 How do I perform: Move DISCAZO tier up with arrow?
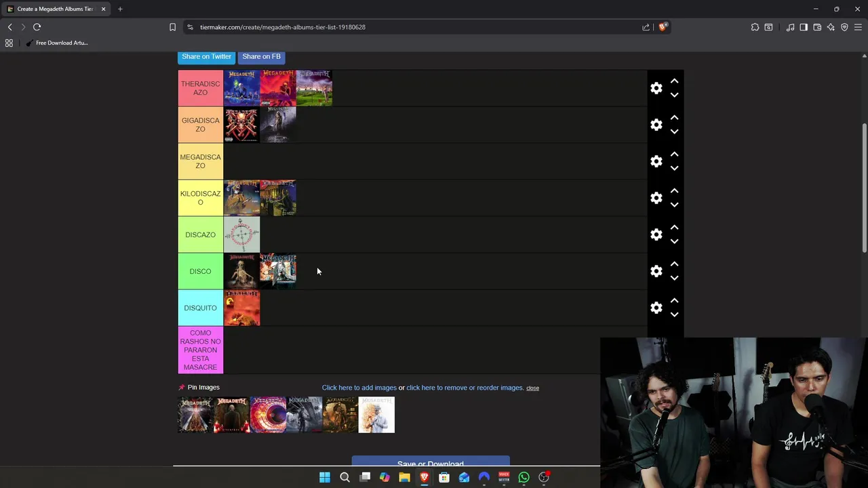point(674,227)
